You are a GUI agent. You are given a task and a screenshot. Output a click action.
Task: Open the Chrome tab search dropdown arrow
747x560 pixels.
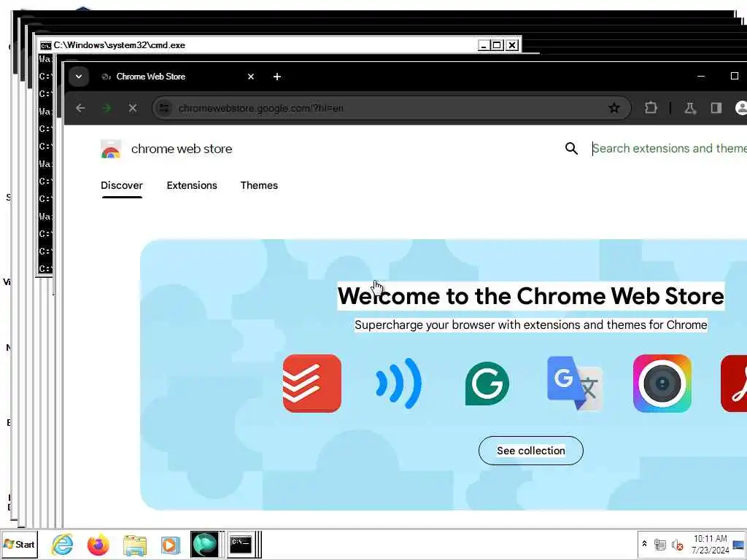click(79, 77)
